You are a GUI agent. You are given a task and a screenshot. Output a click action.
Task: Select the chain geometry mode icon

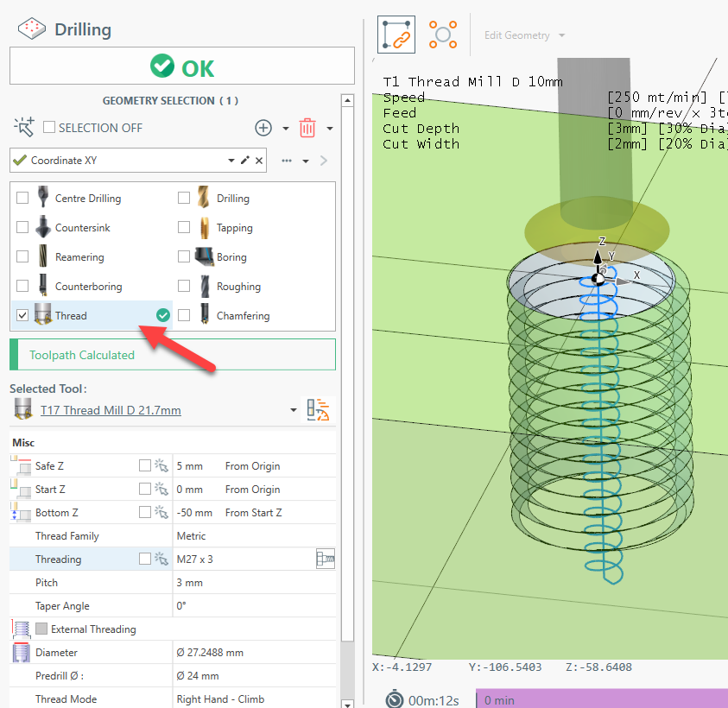tap(396, 35)
